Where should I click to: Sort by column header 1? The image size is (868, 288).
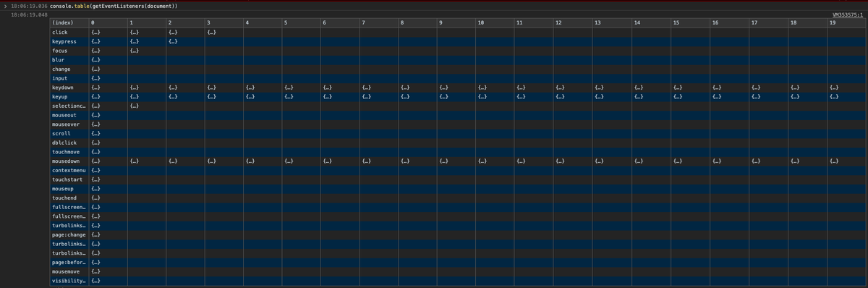147,23
